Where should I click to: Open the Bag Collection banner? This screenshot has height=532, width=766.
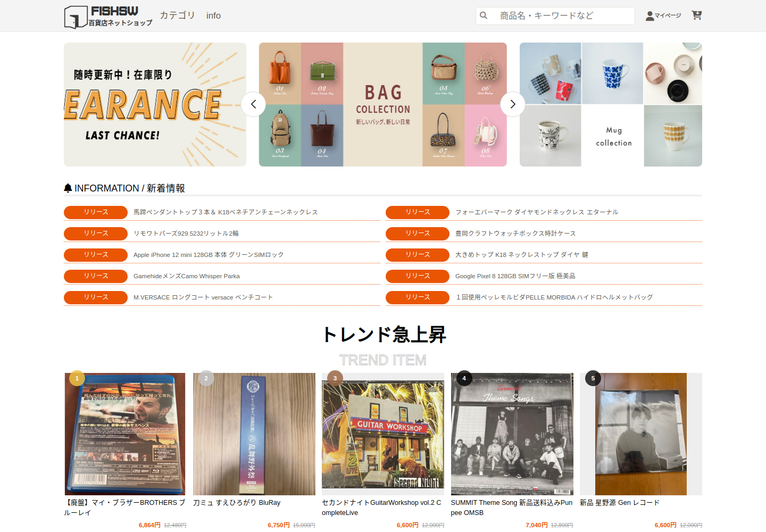(383, 105)
